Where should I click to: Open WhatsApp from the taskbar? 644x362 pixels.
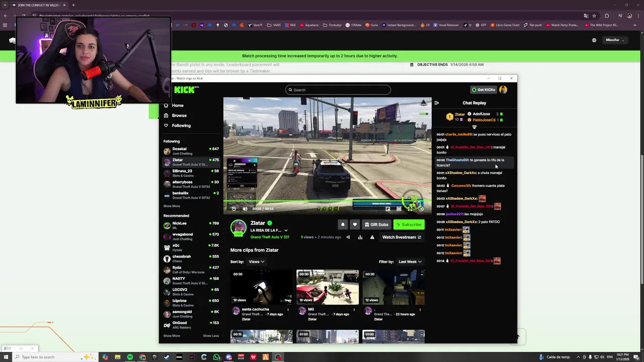pyautogui.click(x=216, y=357)
